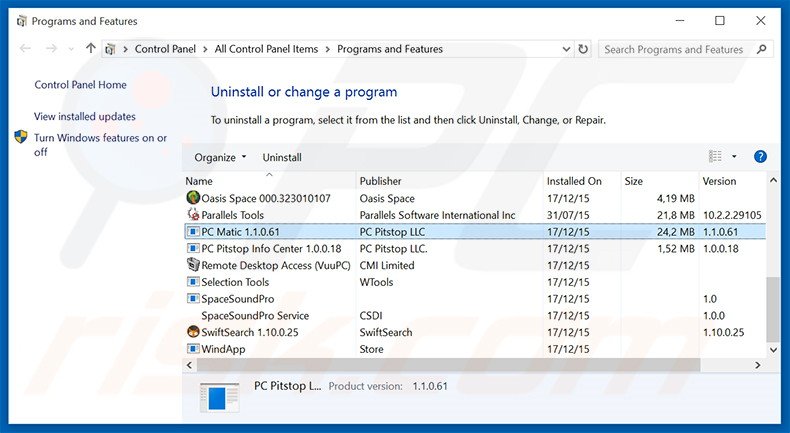Viewport: 790px width, 433px height.
Task: Expand the address bar history dropdown
Action: click(x=566, y=49)
